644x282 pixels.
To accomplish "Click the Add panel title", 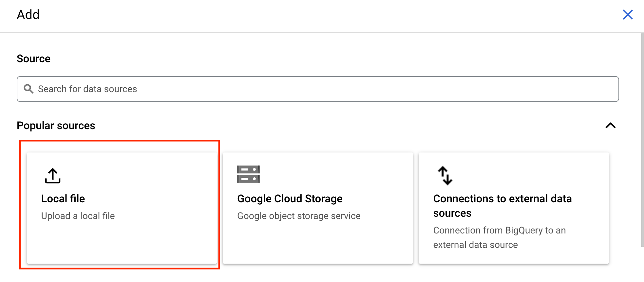I will tap(28, 15).
